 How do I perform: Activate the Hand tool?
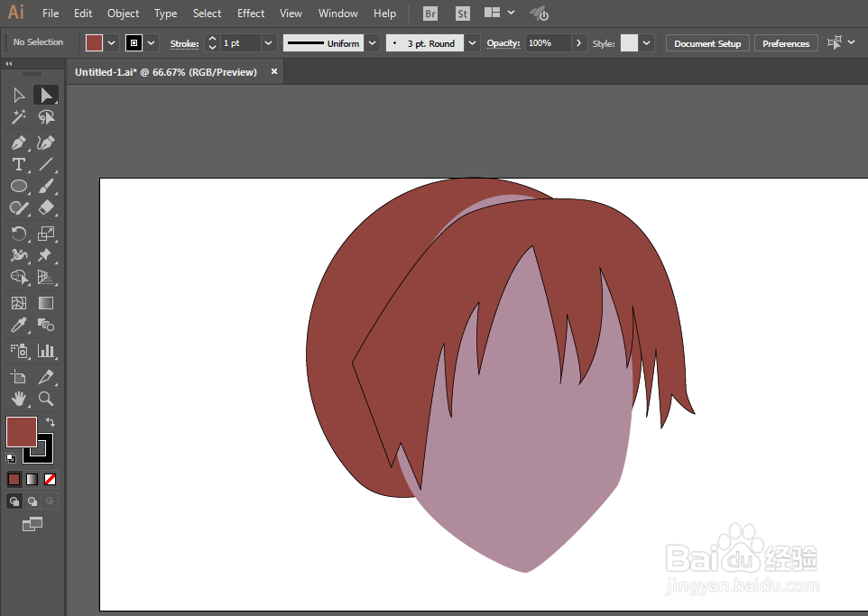18,399
